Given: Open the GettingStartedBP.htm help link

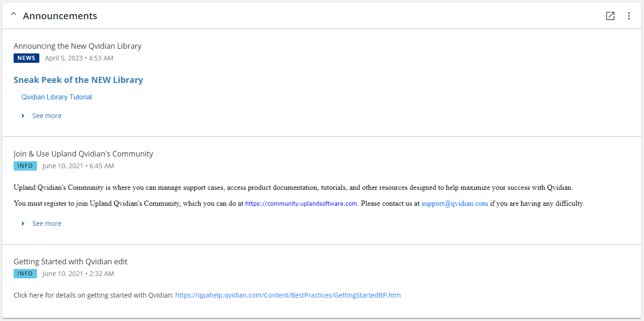Looking at the screenshot, I should 288,295.
